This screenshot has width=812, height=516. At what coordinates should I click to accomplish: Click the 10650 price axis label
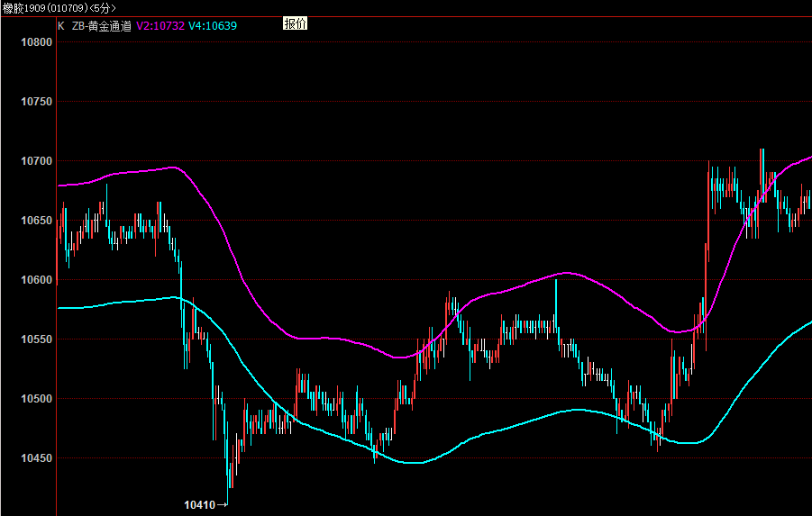point(36,221)
